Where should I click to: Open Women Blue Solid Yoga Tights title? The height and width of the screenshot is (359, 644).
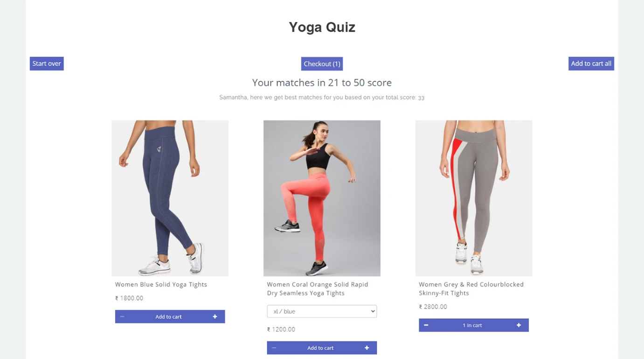[161, 284]
